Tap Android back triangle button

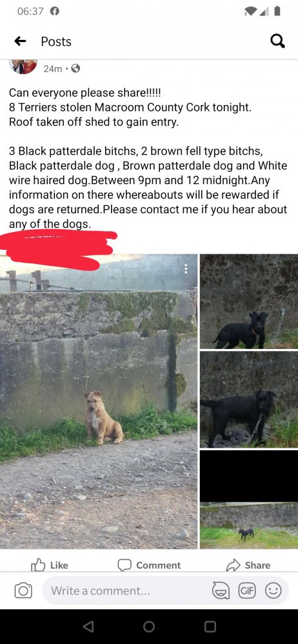pos(88,627)
